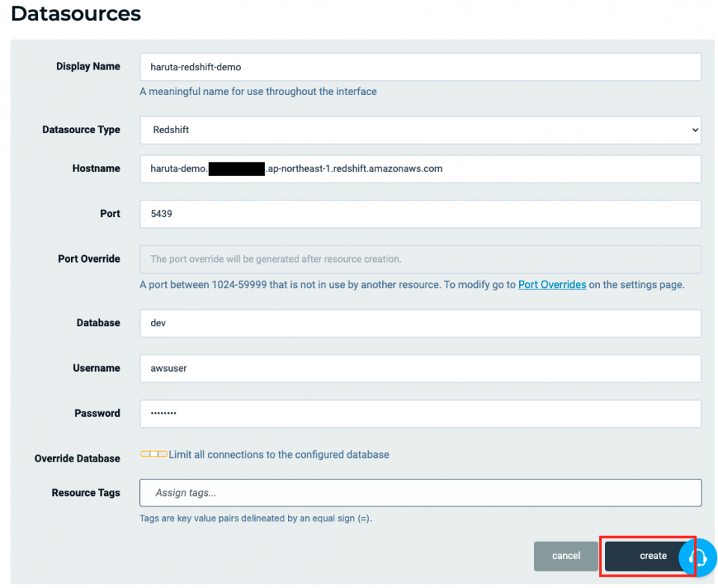Follow the Port Overrides link
718x588 pixels.
pyautogui.click(x=552, y=285)
